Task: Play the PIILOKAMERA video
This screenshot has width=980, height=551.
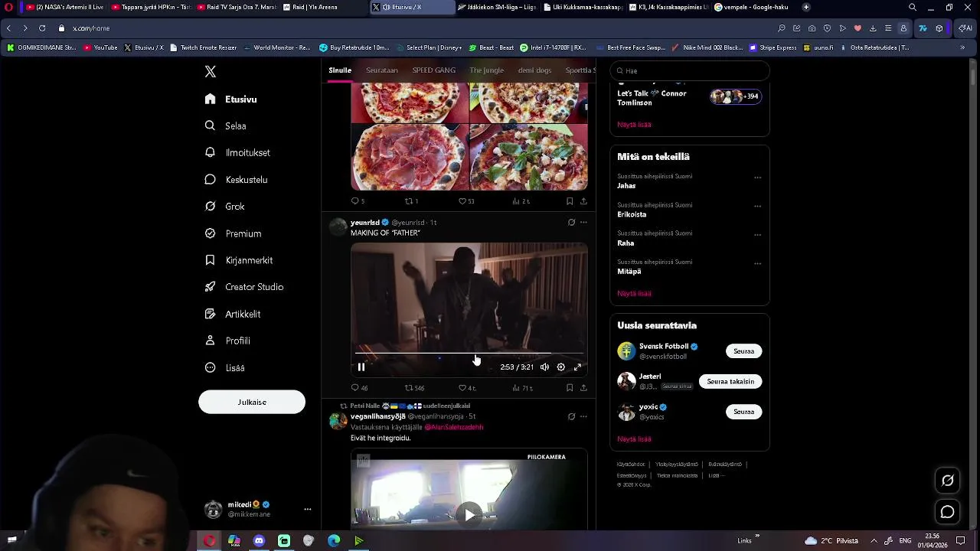Action: [x=469, y=514]
